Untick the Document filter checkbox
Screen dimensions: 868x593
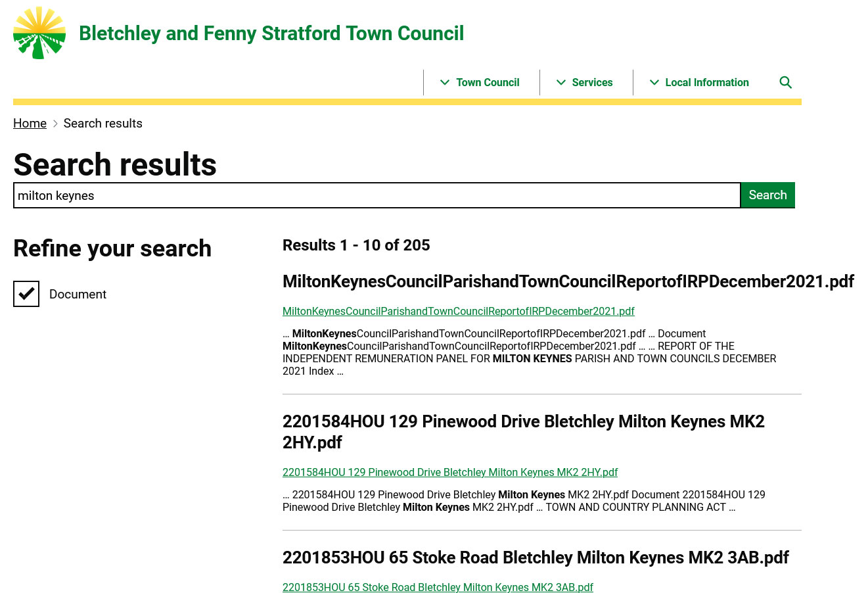click(x=26, y=294)
